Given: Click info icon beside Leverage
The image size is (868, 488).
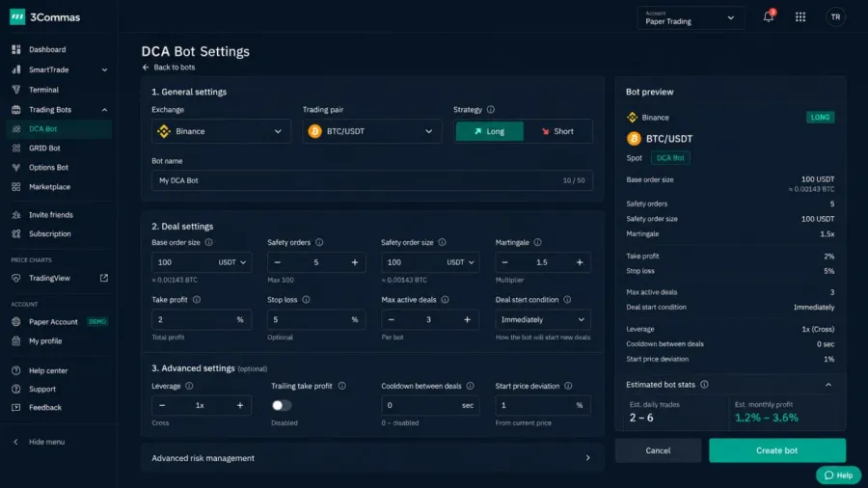Looking at the screenshot, I should coord(189,386).
